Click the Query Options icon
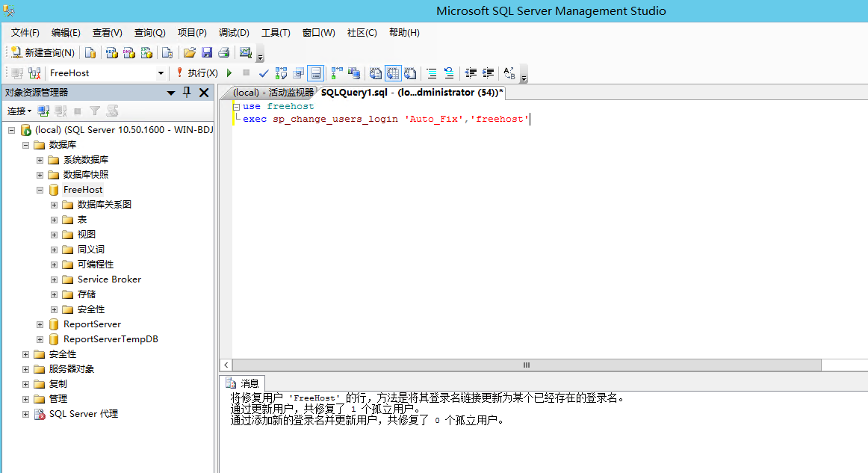Image resolution: width=868 pixels, height=473 pixels. coord(298,73)
